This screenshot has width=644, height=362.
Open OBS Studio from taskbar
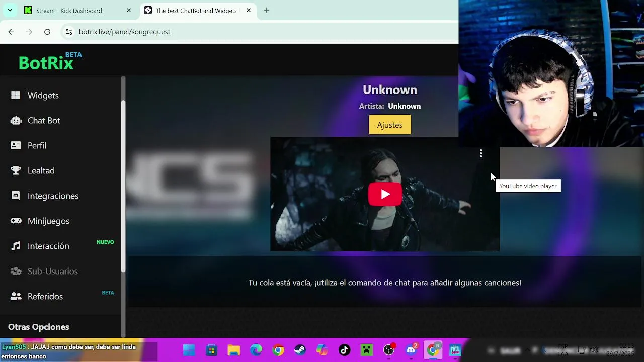click(x=389, y=350)
